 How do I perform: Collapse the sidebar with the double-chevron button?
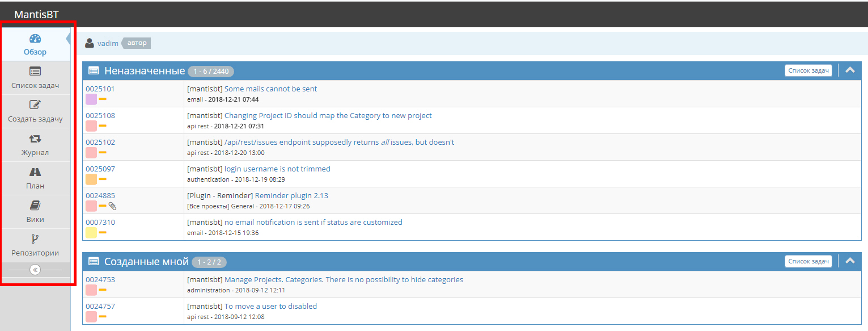click(35, 270)
